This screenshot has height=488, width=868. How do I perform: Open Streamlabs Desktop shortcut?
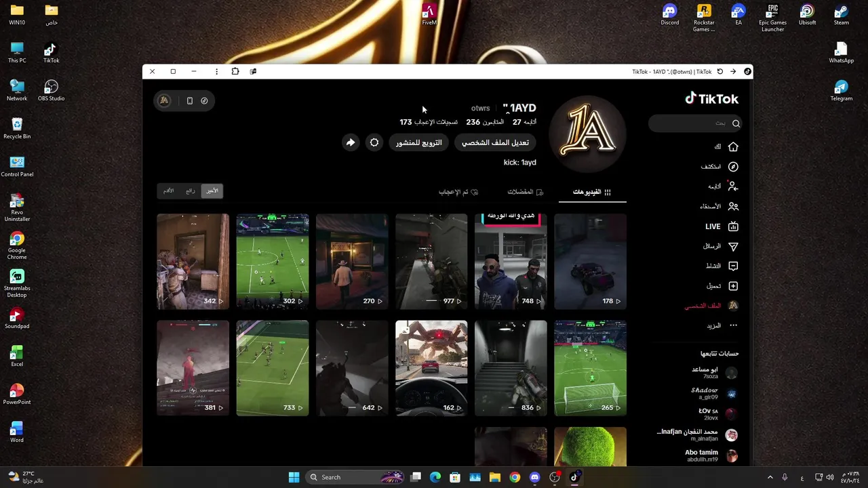pos(17,283)
